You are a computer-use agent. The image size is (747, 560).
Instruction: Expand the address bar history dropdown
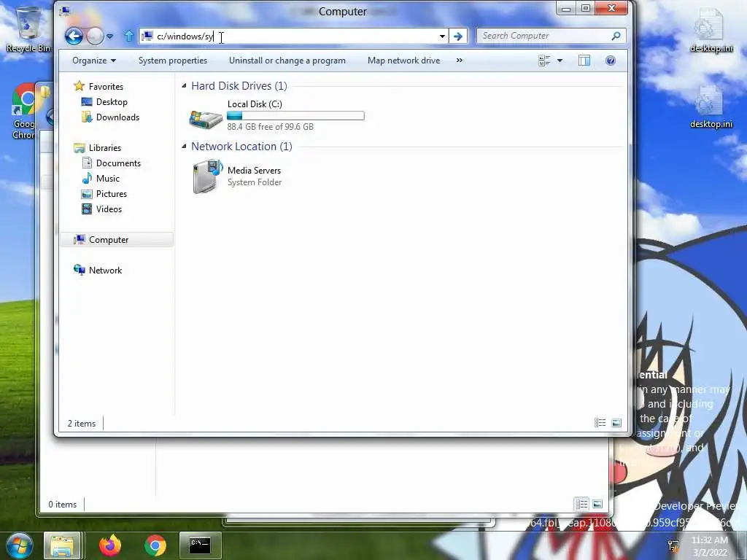442,36
